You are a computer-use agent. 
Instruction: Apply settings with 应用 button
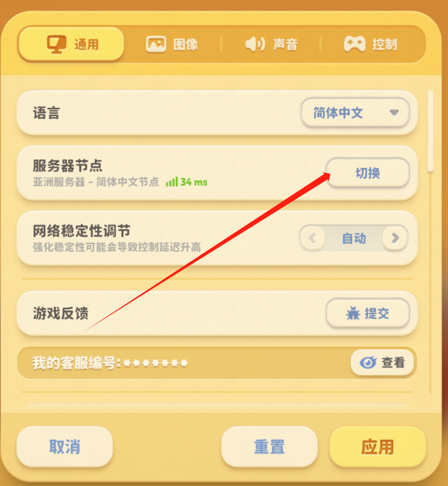(377, 447)
